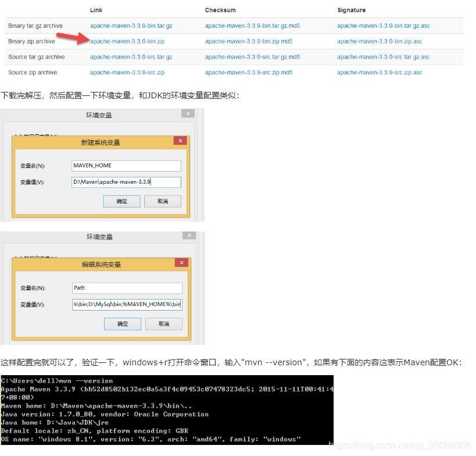
Task: Confirm with 确定 in 编辑系统变量 dialog
Action: point(123,324)
